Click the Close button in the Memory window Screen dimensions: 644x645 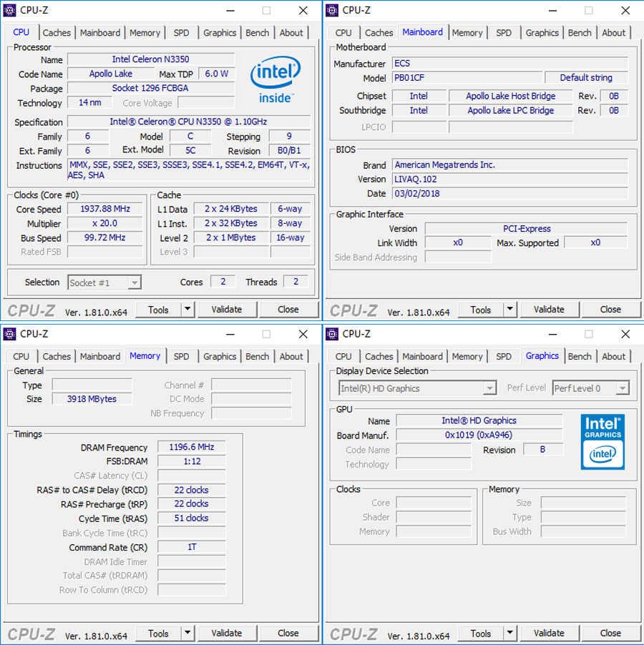288,633
